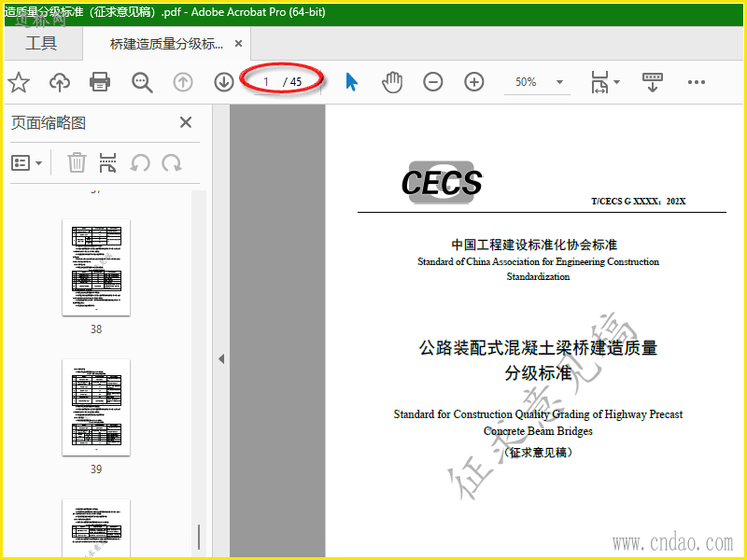
Task: Select page 38 thumbnail
Action: coord(96,267)
